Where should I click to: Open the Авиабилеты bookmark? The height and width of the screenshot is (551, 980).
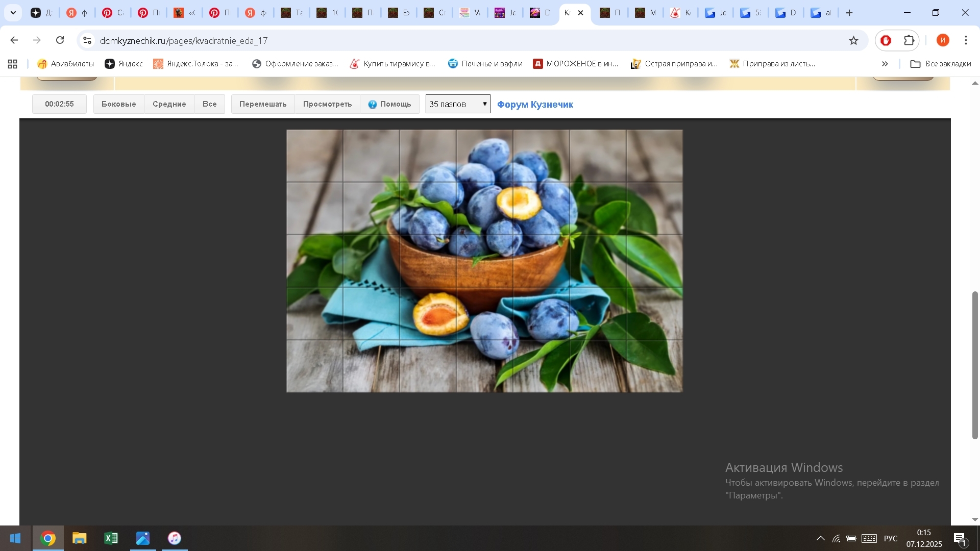(x=66, y=64)
